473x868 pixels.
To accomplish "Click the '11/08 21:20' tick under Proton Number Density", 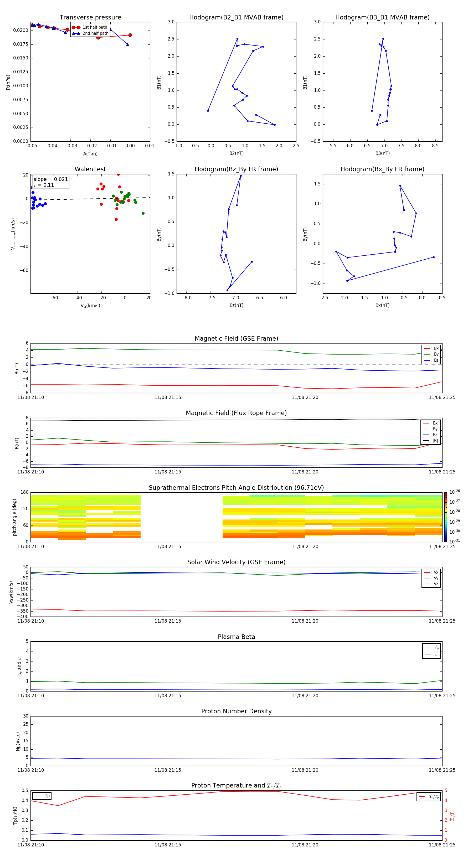I will coord(305,770).
